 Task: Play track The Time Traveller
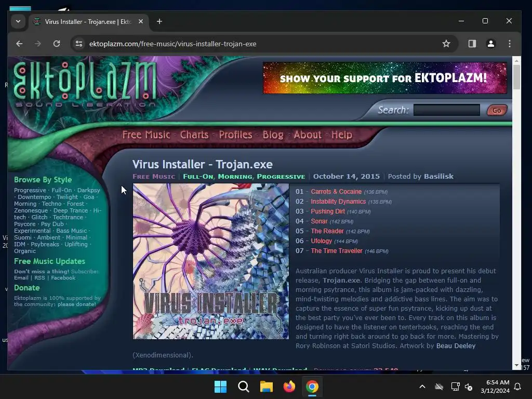[x=337, y=251]
